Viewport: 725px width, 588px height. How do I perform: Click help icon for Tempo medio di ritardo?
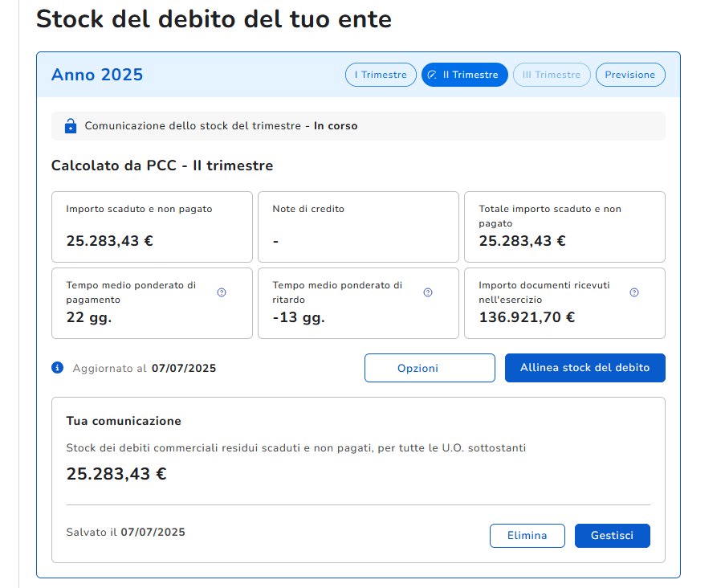pyautogui.click(x=428, y=292)
